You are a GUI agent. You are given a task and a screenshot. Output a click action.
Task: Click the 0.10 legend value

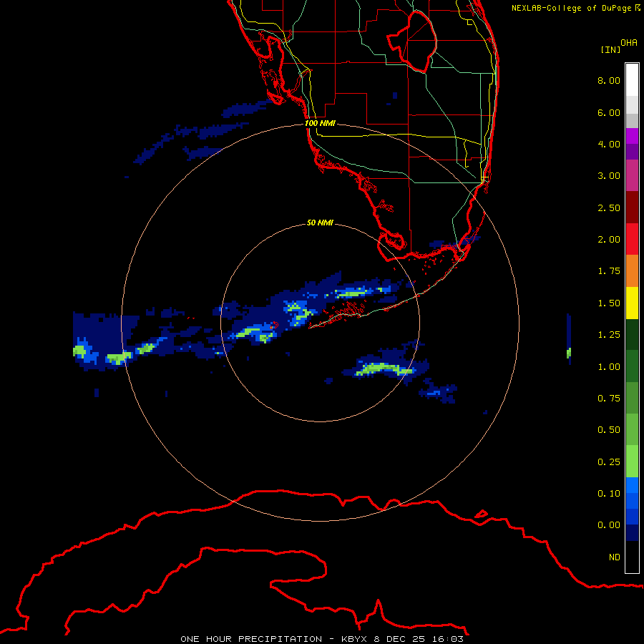click(x=609, y=494)
